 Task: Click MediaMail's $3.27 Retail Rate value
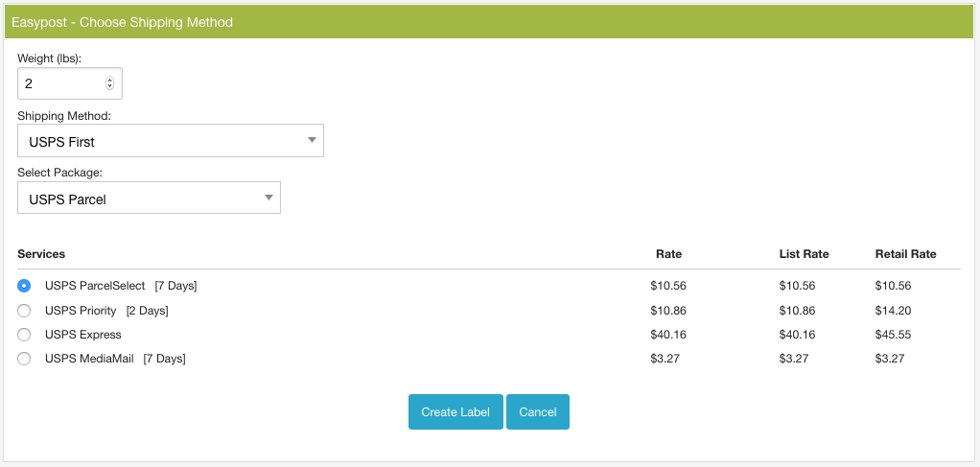(x=890, y=359)
